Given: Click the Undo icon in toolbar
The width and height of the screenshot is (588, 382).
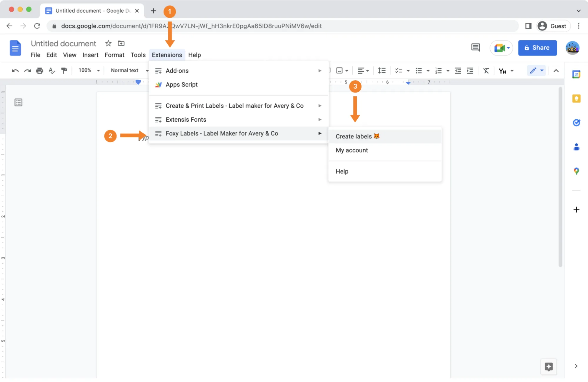Looking at the screenshot, I should click(15, 71).
